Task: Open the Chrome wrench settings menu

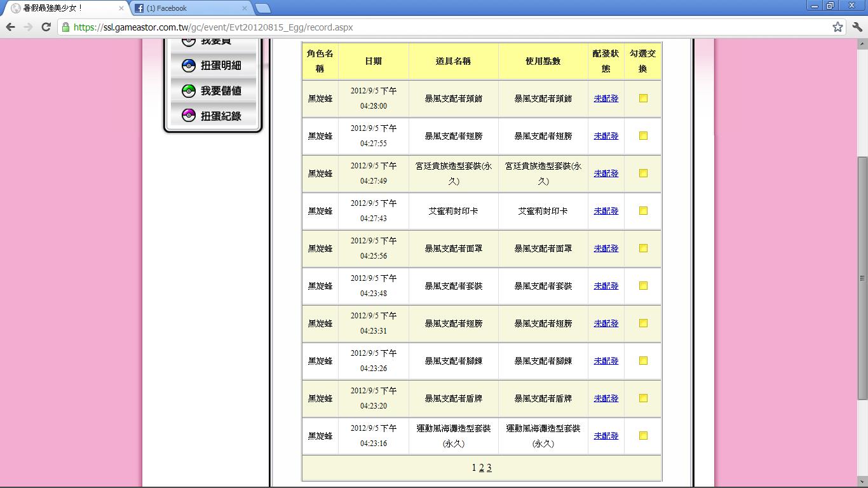Action: tap(856, 27)
